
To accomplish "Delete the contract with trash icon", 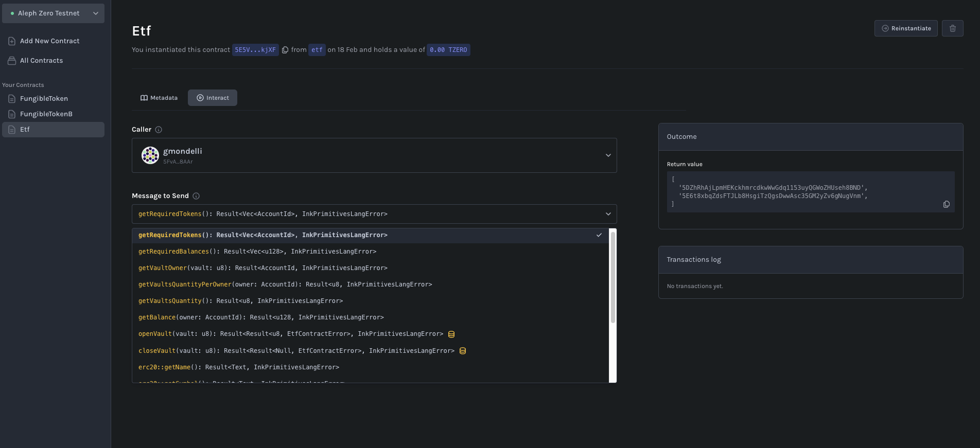I will (x=953, y=28).
